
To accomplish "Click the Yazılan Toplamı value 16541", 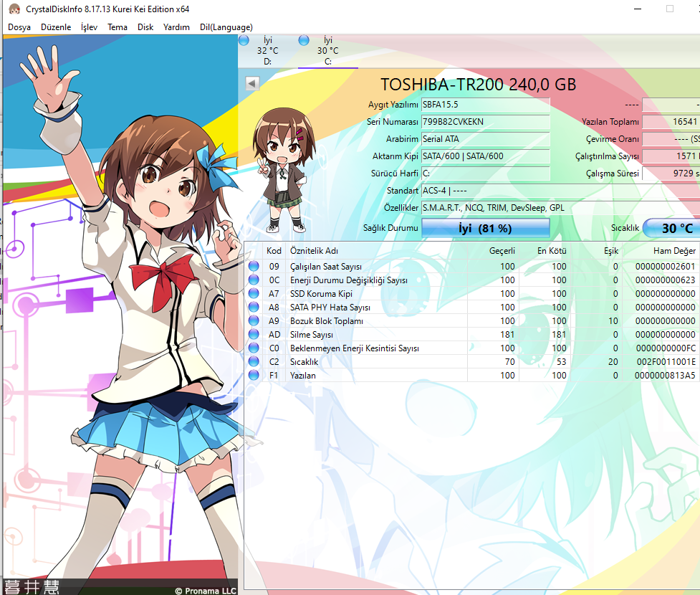I will click(671, 121).
